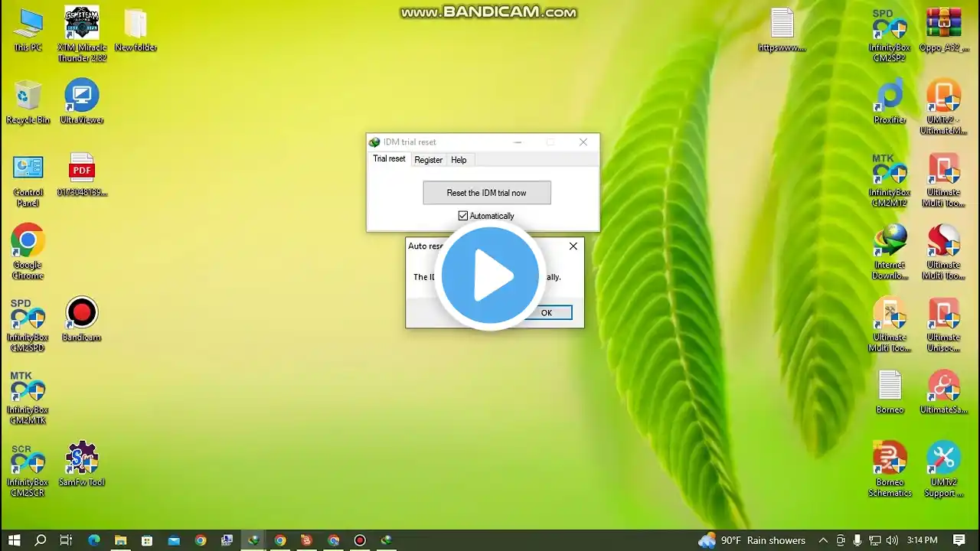
Task: Open the Borneo Schematics shortcut
Action: pos(890,459)
